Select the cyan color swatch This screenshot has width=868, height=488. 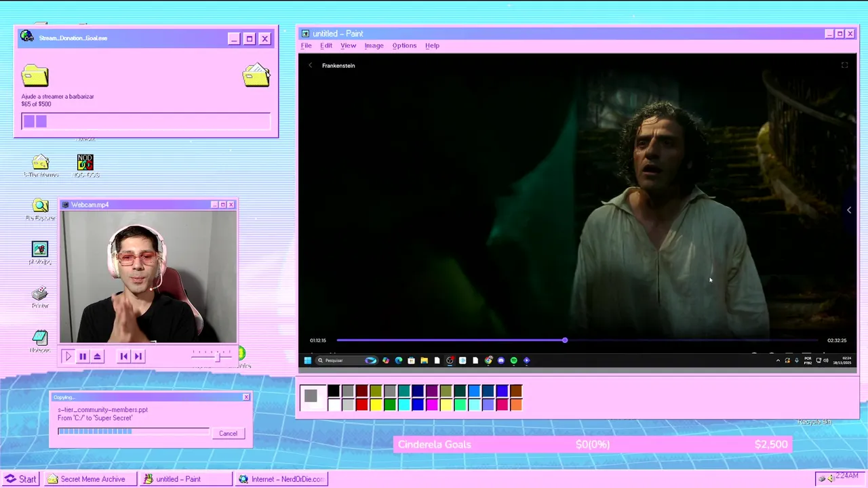(403, 405)
